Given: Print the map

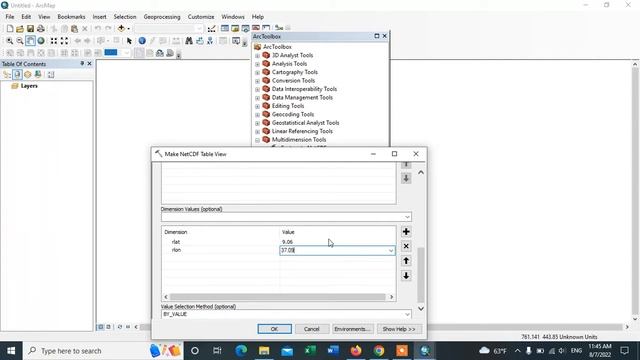Looking at the screenshot, I should [41, 29].
